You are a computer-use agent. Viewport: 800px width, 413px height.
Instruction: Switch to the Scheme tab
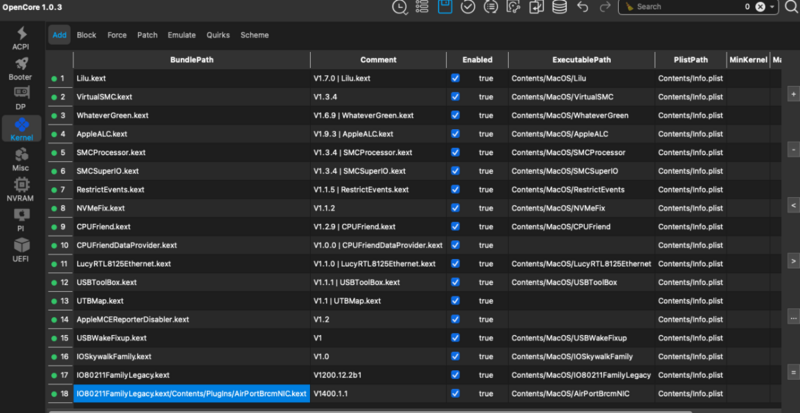click(x=255, y=35)
